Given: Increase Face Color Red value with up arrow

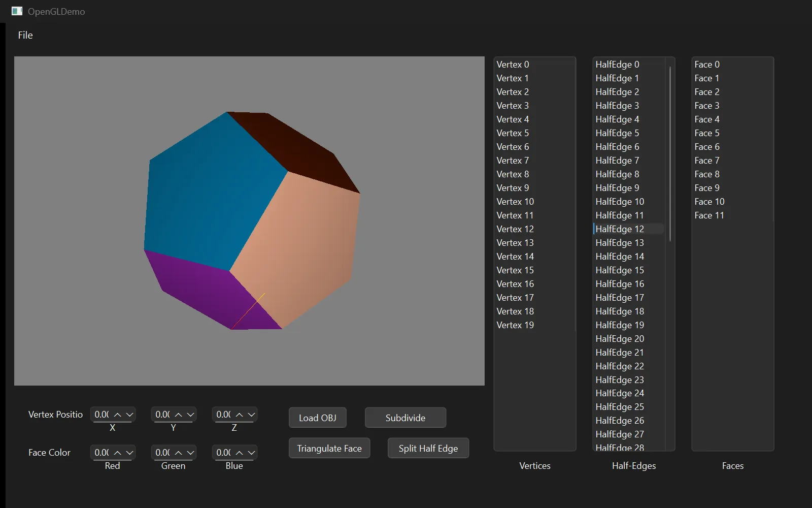Looking at the screenshot, I should coord(118,453).
